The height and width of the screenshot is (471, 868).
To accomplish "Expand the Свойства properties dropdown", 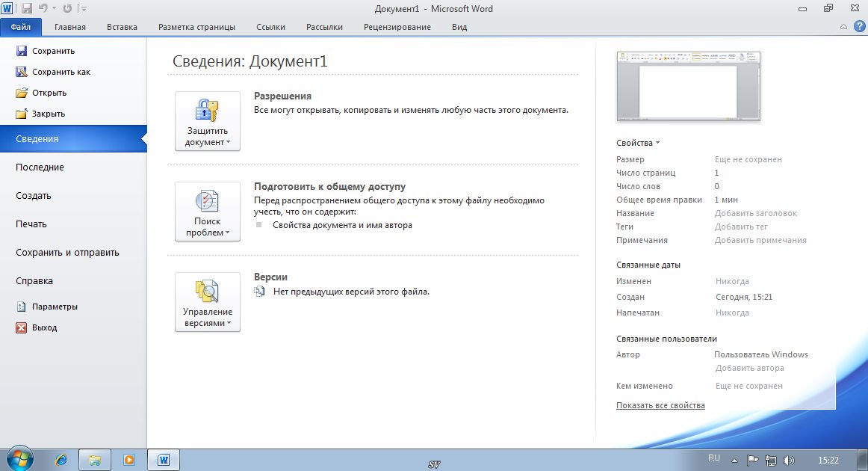I will point(638,143).
